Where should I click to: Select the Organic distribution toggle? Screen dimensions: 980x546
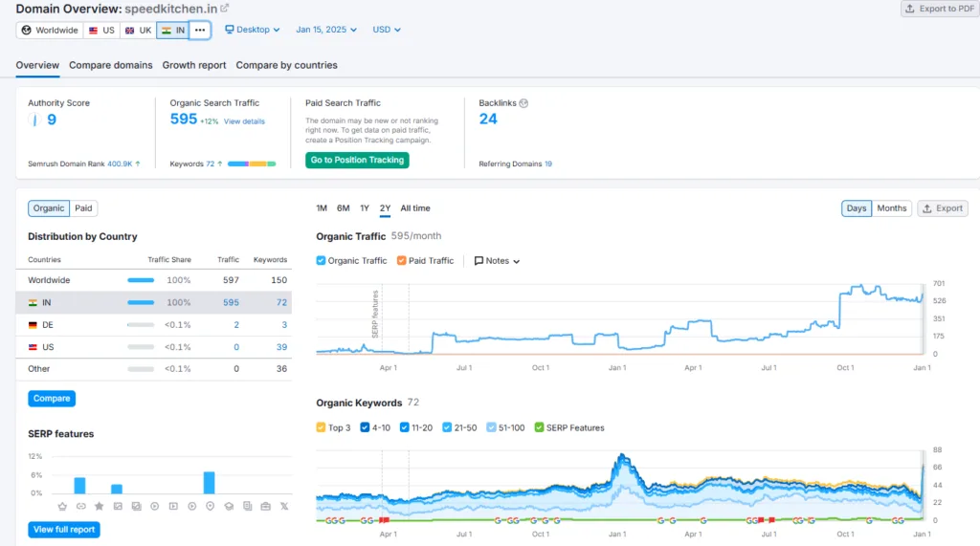[49, 208]
